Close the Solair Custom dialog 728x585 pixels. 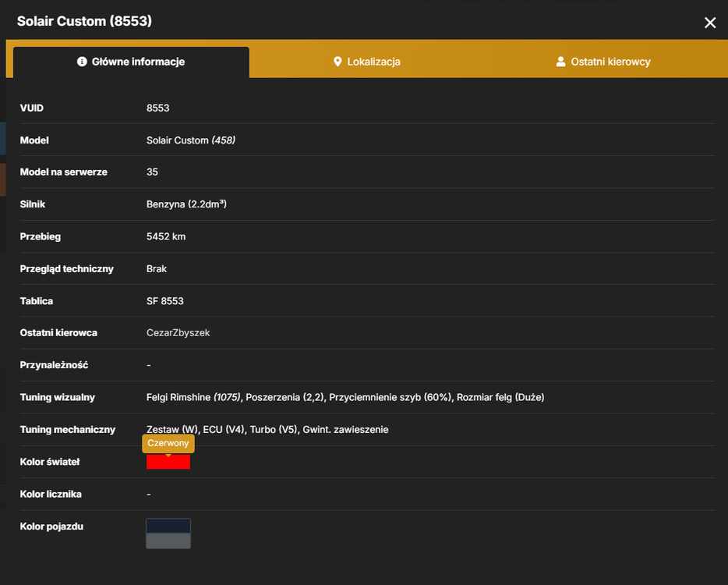coord(710,23)
